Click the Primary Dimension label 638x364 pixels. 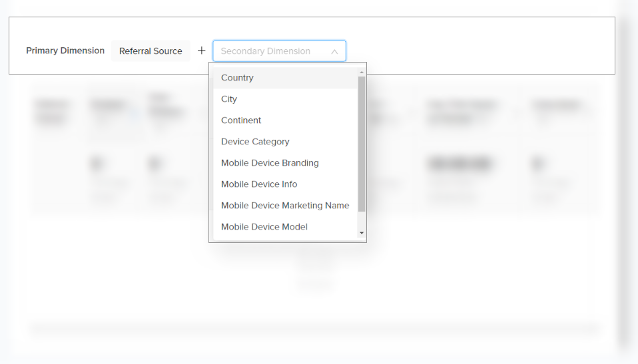click(65, 51)
